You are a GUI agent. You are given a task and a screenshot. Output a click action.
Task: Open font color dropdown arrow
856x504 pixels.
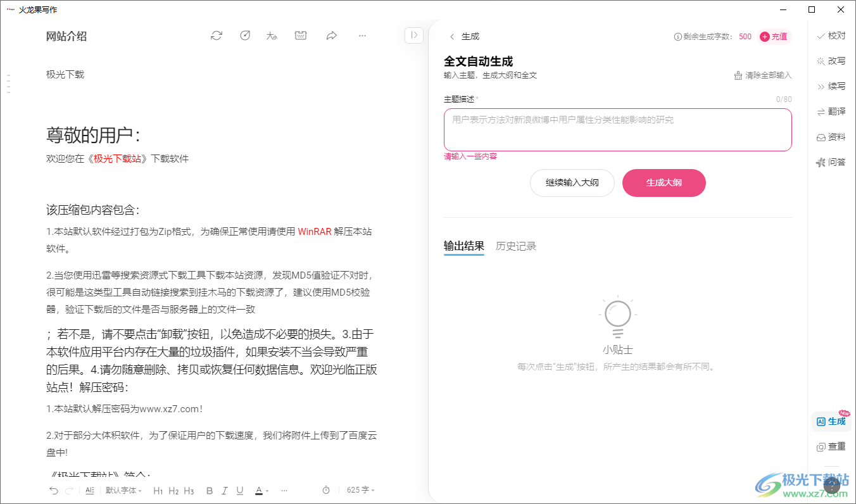pos(267,491)
